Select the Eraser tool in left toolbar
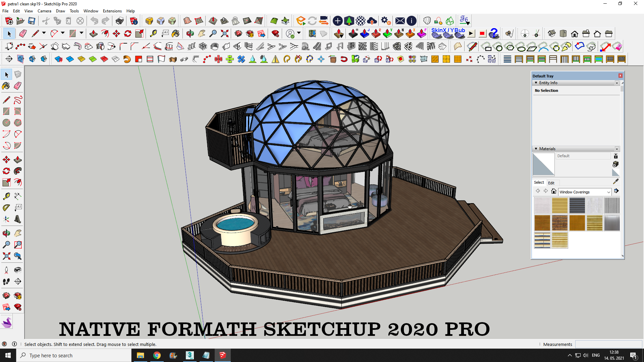 tap(18, 86)
